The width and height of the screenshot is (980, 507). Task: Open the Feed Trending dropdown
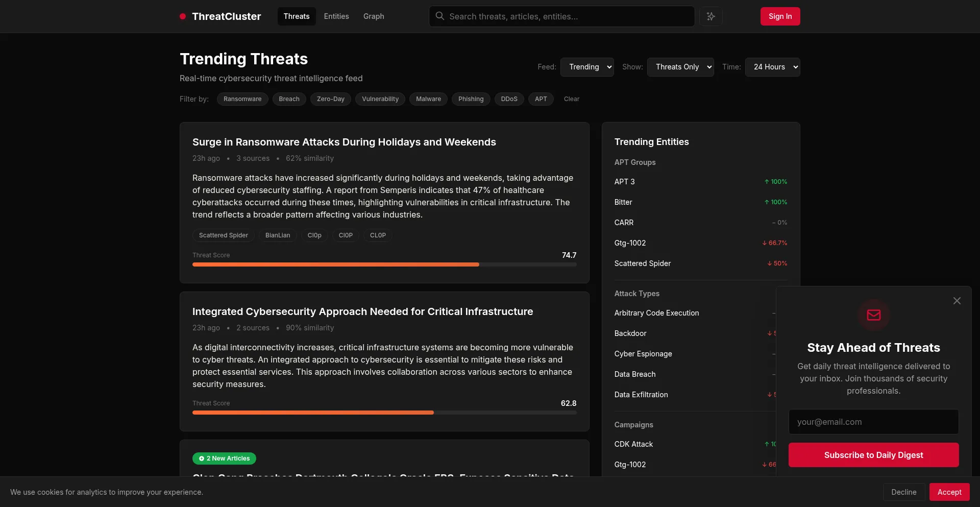click(x=587, y=67)
